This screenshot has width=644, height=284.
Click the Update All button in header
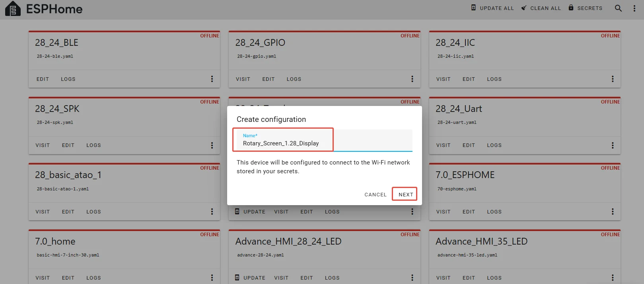click(x=492, y=8)
